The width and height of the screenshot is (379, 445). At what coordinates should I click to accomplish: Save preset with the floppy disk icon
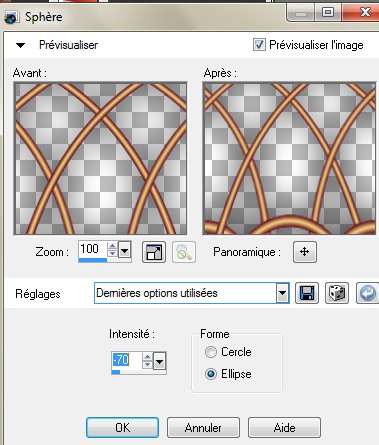coord(307,293)
